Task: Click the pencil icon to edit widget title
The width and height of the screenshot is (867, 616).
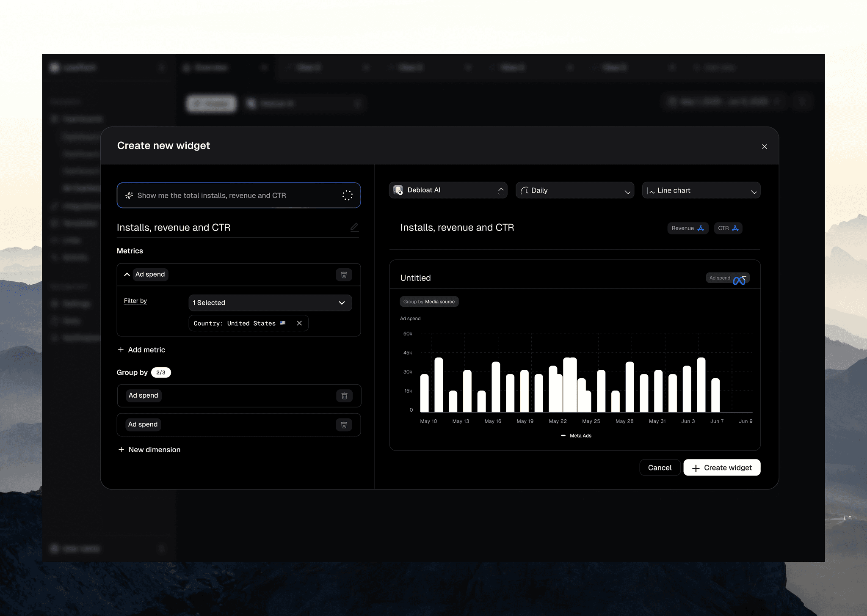Action: pyautogui.click(x=354, y=227)
